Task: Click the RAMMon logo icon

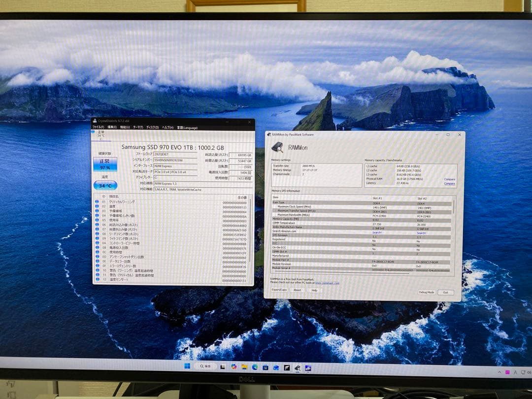Action: pyautogui.click(x=277, y=147)
